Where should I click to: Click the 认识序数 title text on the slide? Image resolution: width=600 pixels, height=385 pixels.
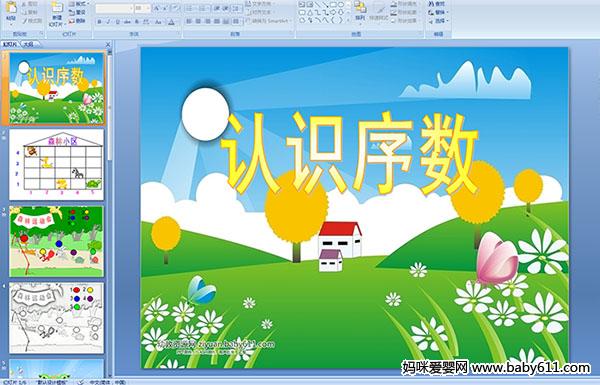tap(350, 152)
